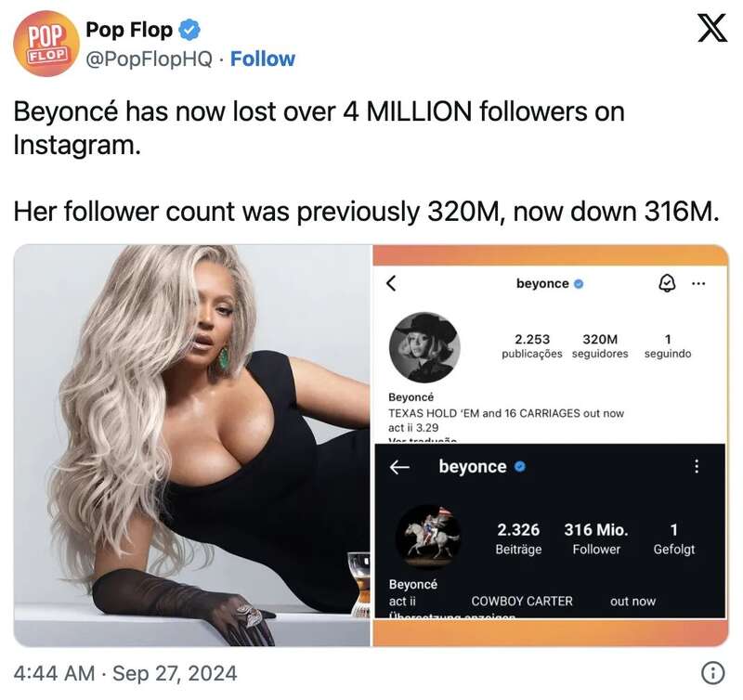Screen dimensions: 743x700
Task: Tap the back arrow in dark Instagram profile
Action: tap(399, 467)
